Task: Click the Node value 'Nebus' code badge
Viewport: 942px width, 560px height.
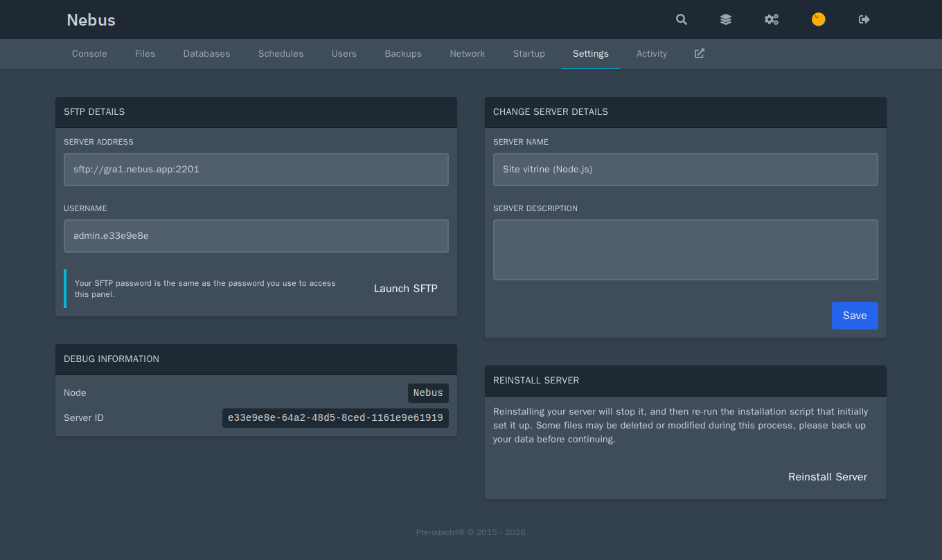Action: (428, 393)
